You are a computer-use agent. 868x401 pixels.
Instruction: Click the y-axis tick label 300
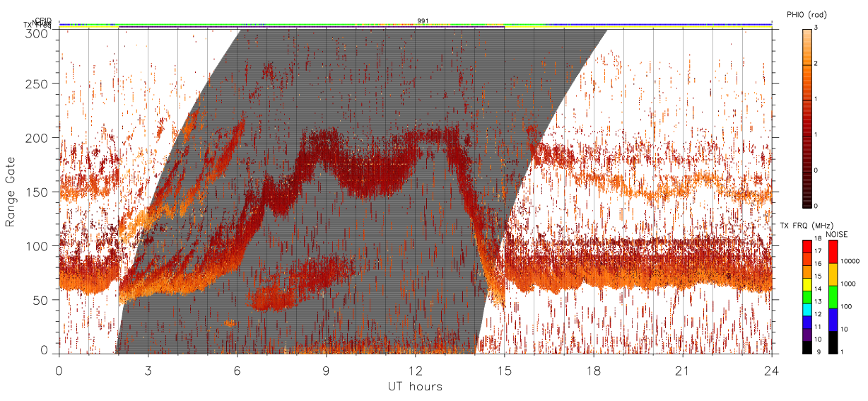point(37,33)
